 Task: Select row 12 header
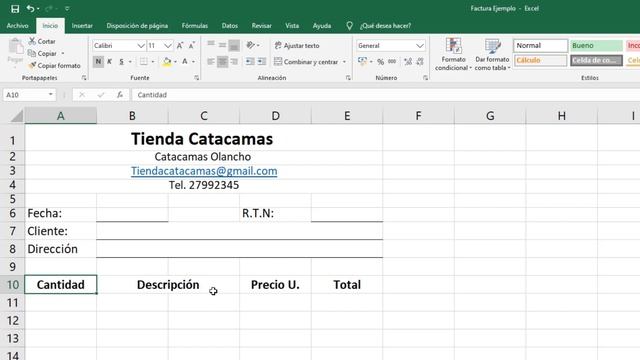(13, 320)
